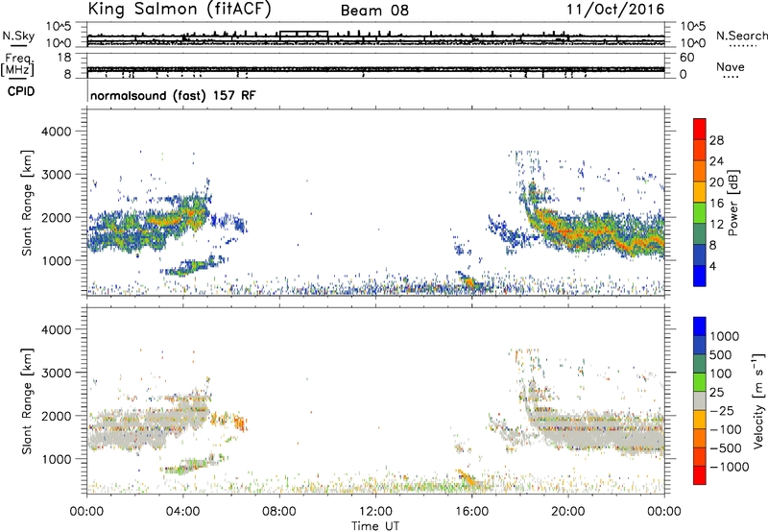Click the "-500" tick on Velocity colorbar
This screenshot has height=532, width=768.
[x=726, y=447]
